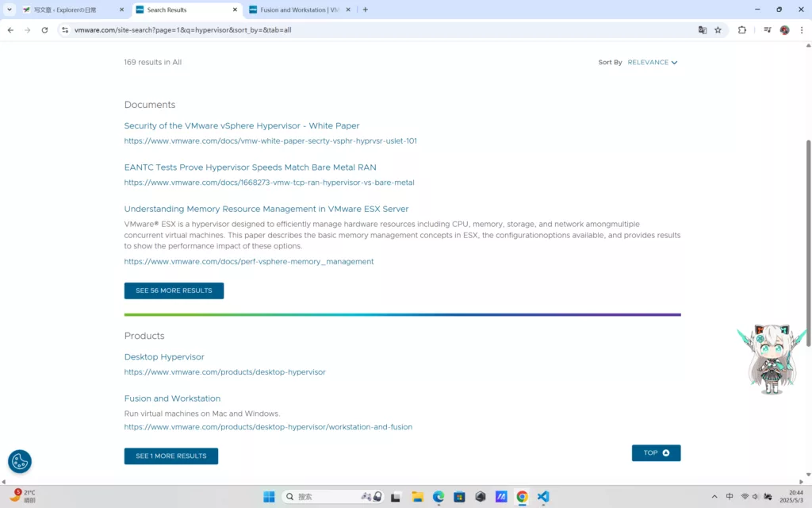Open Microsoft Edge from the taskbar

click(x=439, y=497)
